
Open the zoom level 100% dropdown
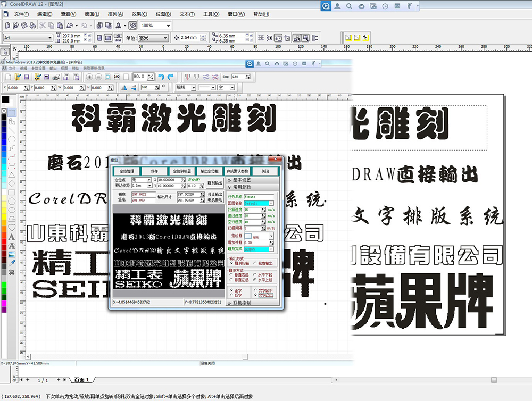[x=168, y=26]
